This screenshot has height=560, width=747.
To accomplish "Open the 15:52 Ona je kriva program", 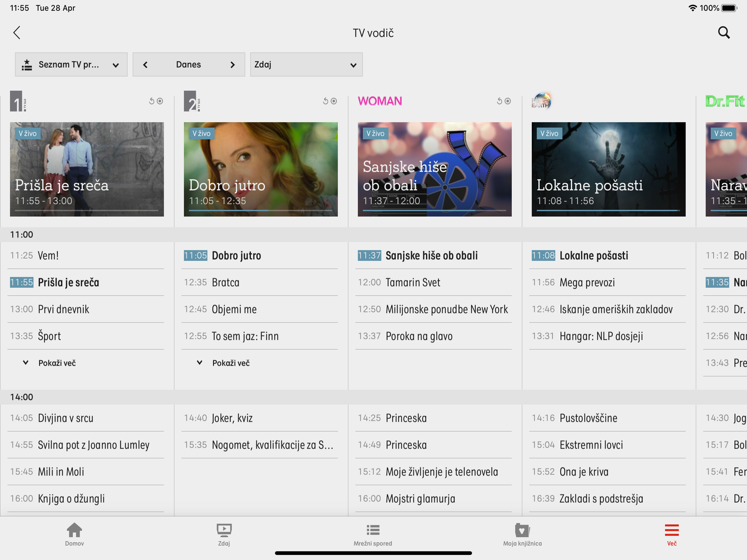I will (608, 472).
